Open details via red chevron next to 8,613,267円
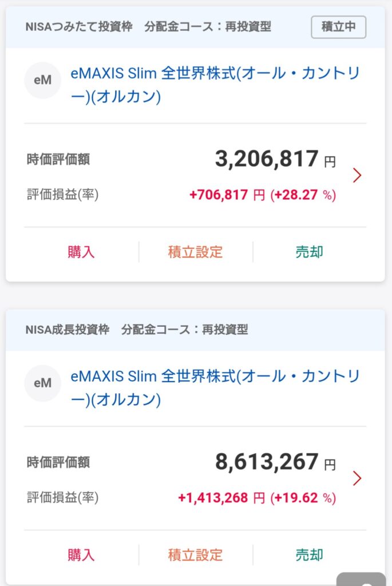Image resolution: width=392 pixels, height=586 pixels. tap(358, 478)
